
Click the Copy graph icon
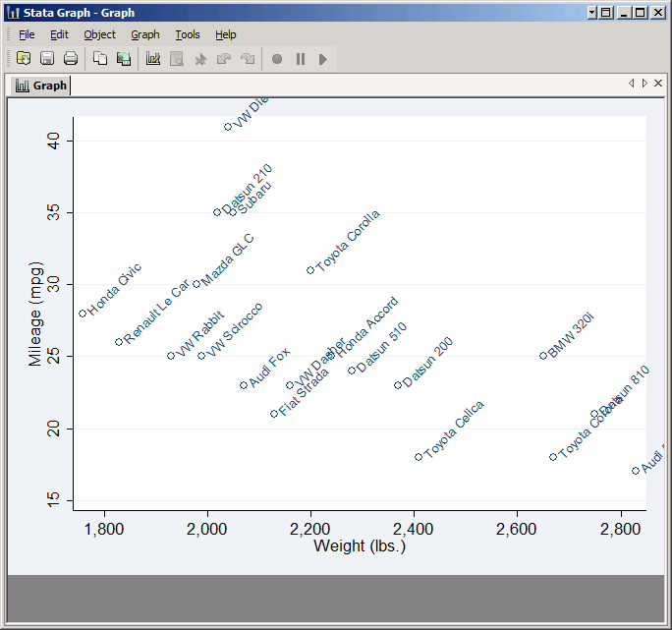pos(100,58)
